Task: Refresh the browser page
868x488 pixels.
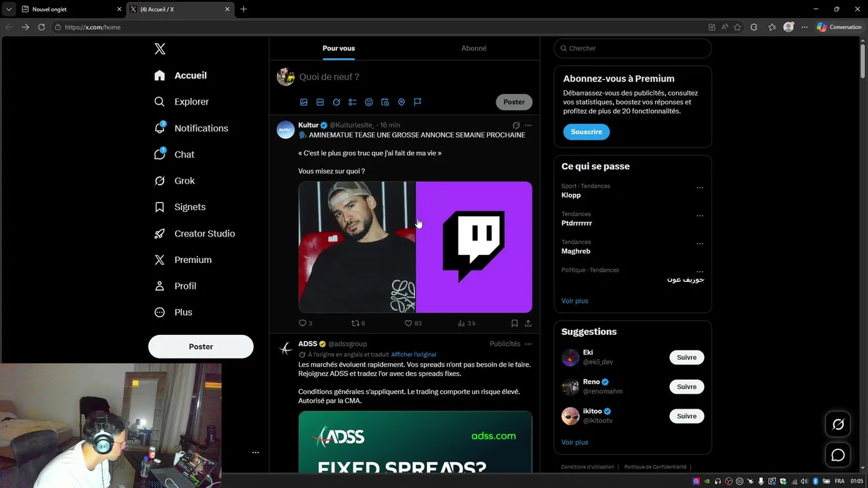Action: (41, 27)
